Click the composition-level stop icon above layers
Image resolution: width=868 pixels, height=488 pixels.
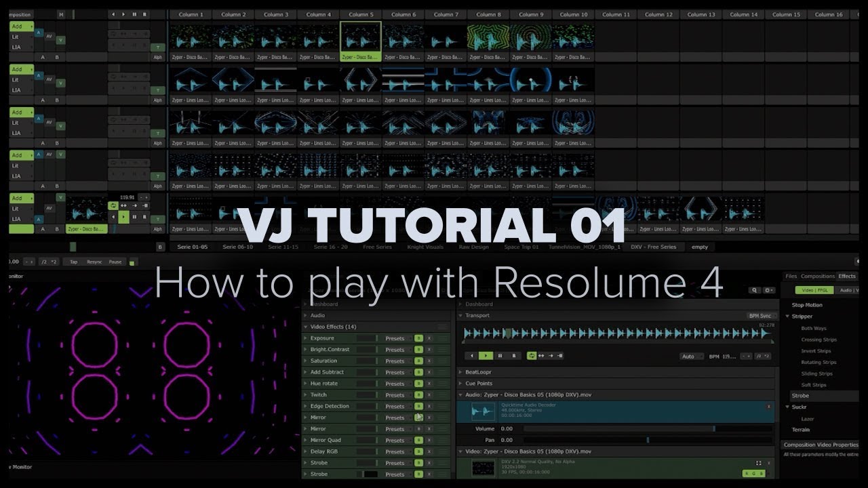[145, 14]
